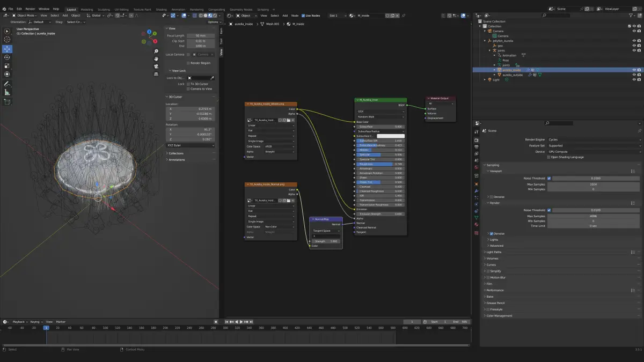Open the Normal Map Tangent Space dropdown
The width and height of the screenshot is (644, 362).
tap(326, 231)
